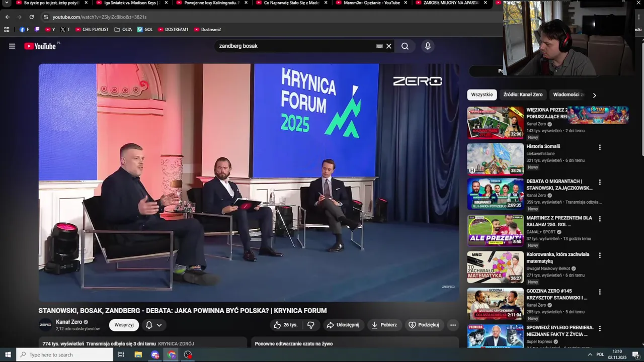Screen dimensions: 644x362
Task: Close the 'Bo życie po to jest' browser tab
Action: [86, 3]
